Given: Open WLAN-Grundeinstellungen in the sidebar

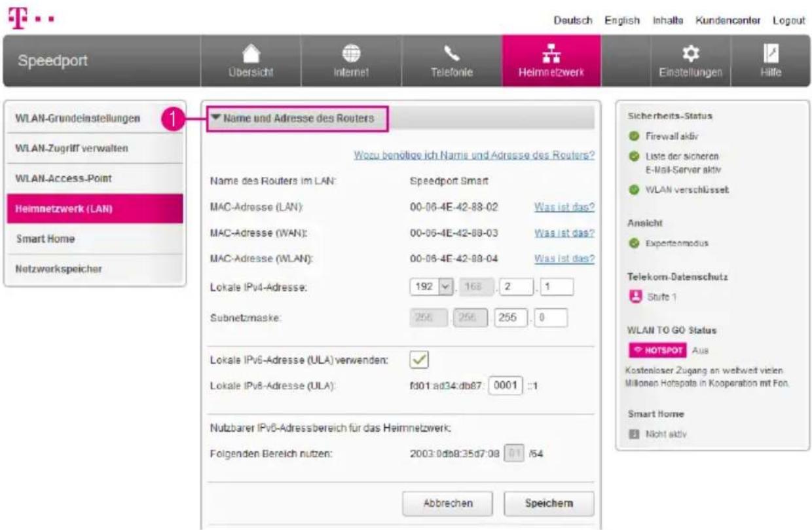Looking at the screenshot, I should pos(94,119).
